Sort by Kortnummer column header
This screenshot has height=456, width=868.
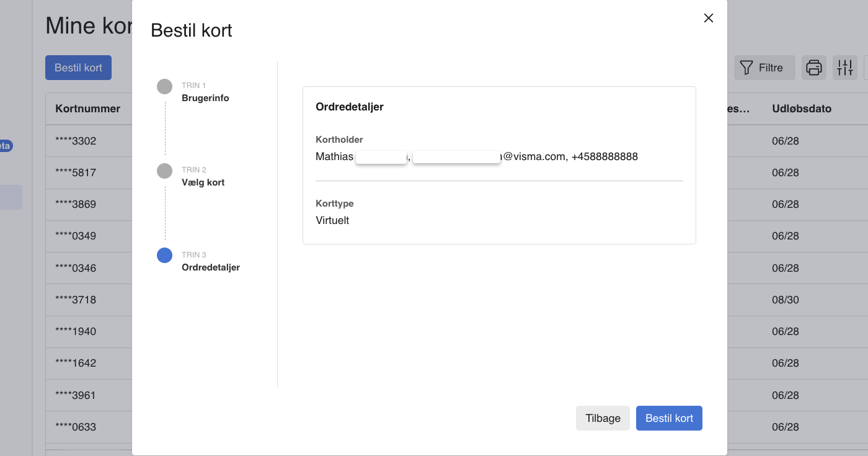[x=87, y=109]
